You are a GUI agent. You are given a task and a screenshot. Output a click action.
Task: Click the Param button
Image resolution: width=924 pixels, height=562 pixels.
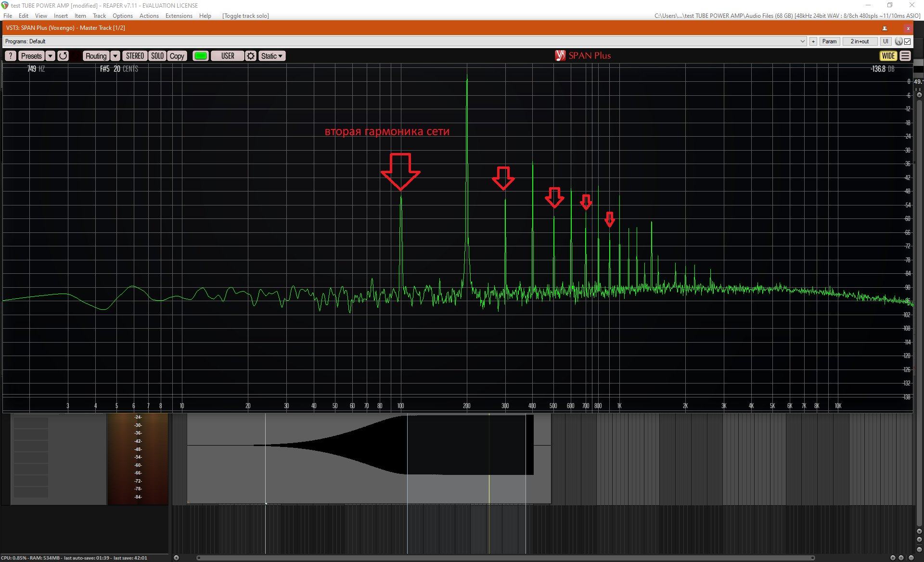click(829, 41)
